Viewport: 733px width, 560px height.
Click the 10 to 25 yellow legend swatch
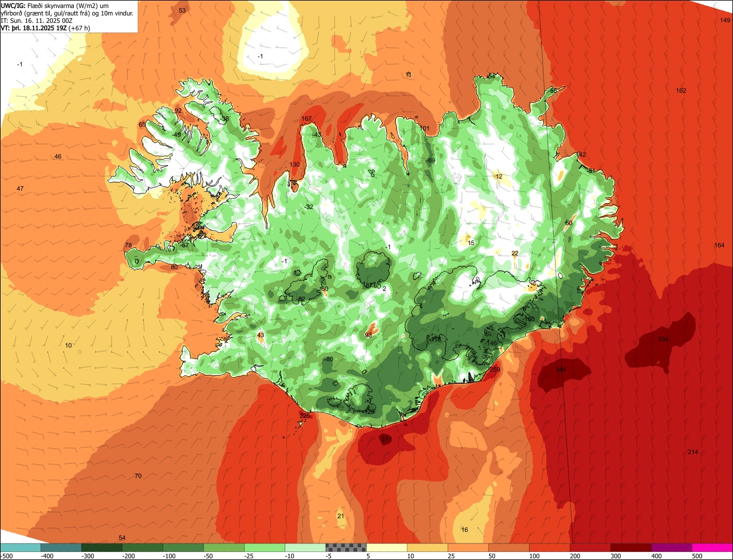[427, 547]
